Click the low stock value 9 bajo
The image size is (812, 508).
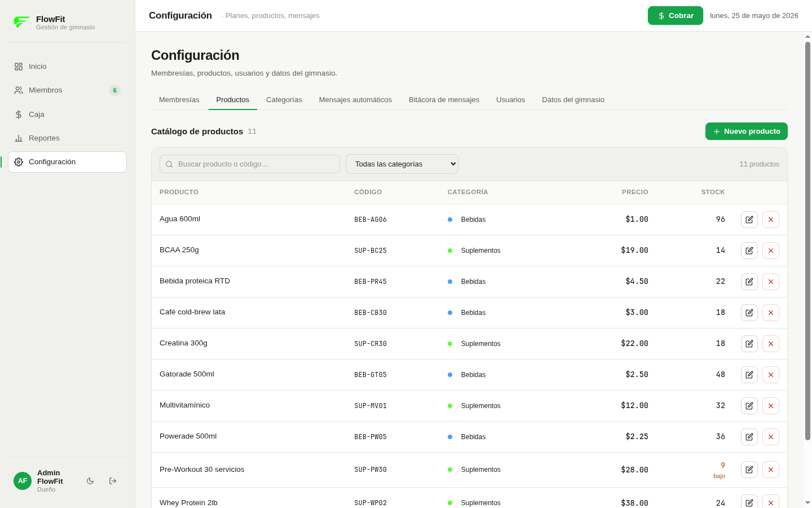click(720, 470)
